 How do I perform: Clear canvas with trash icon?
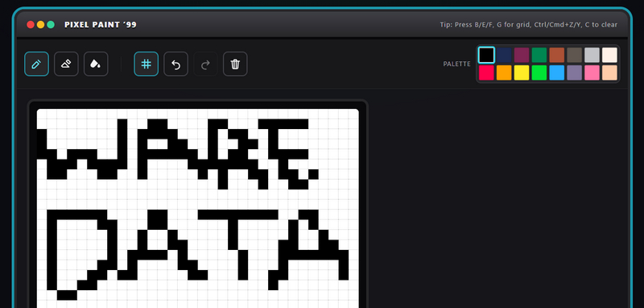(235, 65)
